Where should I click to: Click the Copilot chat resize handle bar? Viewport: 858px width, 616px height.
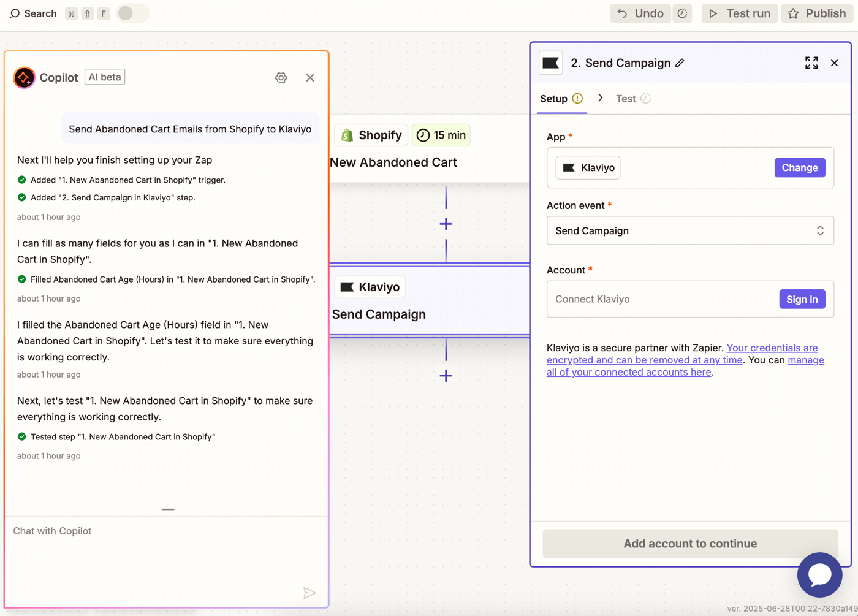168,509
